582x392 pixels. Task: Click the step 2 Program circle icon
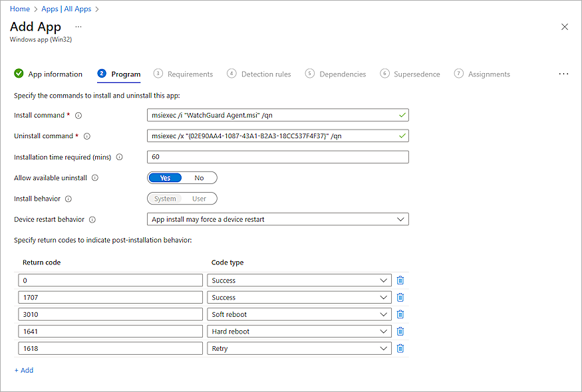tap(102, 74)
